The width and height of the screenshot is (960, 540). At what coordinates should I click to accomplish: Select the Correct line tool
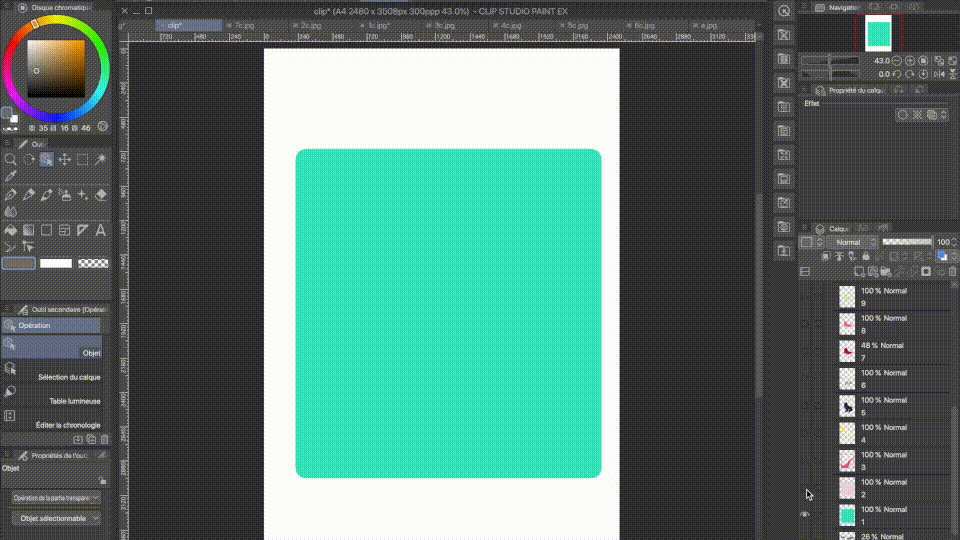pyautogui.click(x=10, y=247)
